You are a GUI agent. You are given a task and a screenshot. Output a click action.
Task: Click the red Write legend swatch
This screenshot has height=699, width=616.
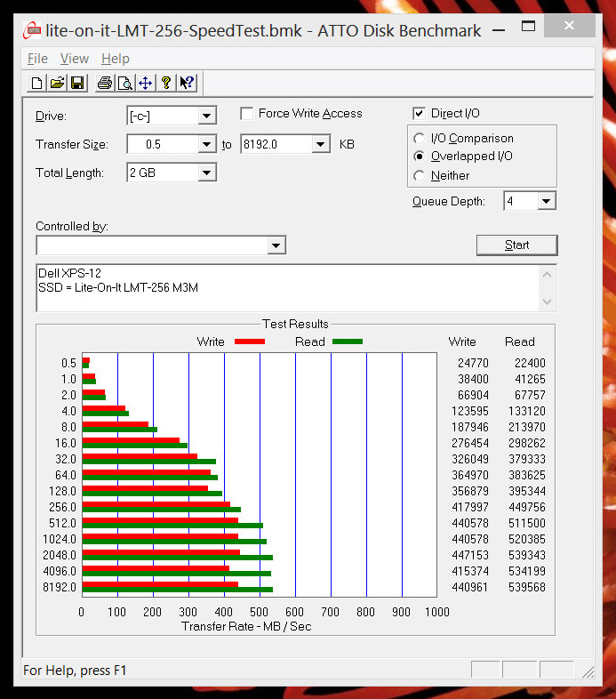[x=250, y=341]
